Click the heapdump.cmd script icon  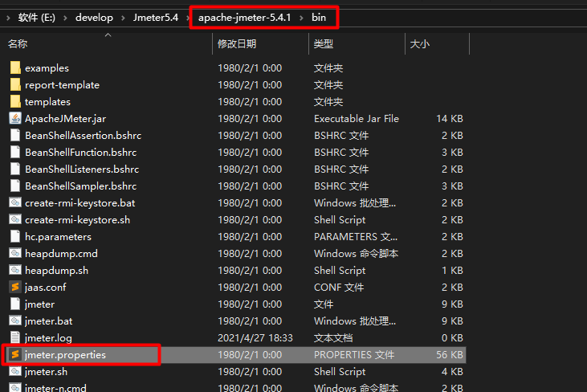tap(15, 253)
